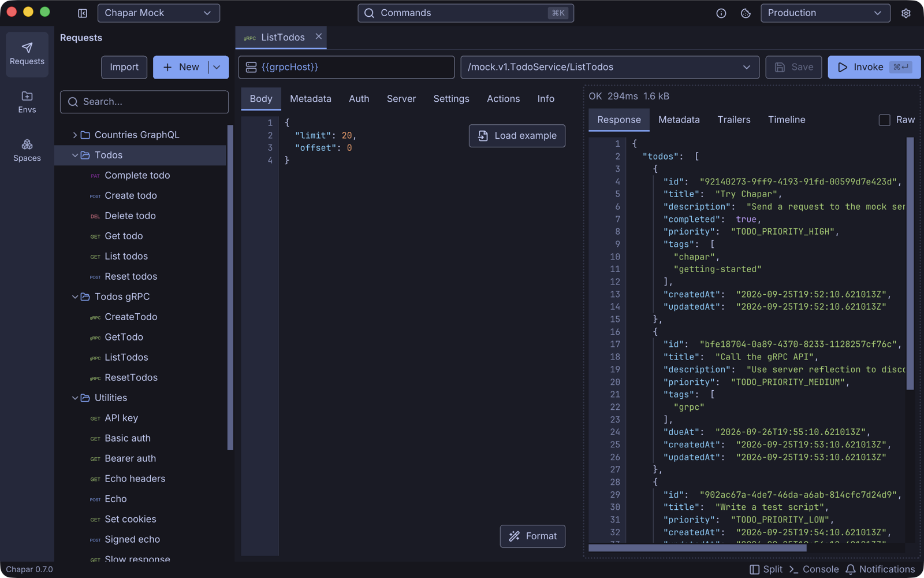Click the response horizontal scrollbar
924x578 pixels.
698,548
